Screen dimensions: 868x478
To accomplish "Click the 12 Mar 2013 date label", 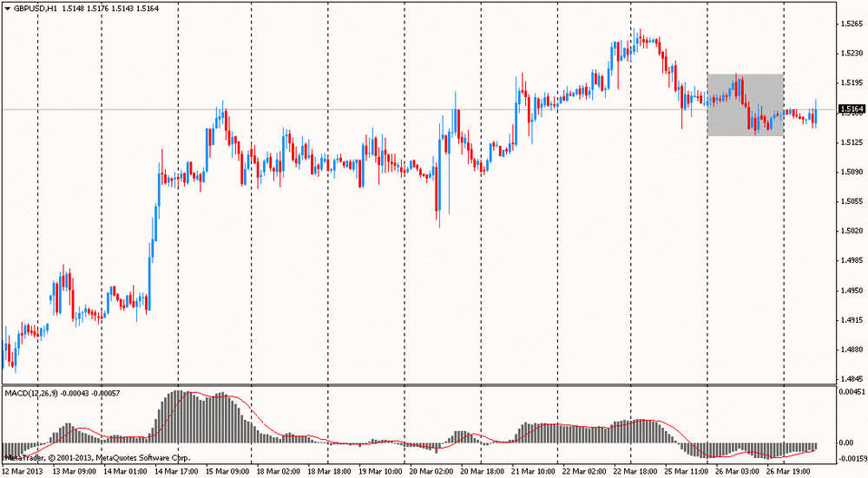I will (x=23, y=471).
